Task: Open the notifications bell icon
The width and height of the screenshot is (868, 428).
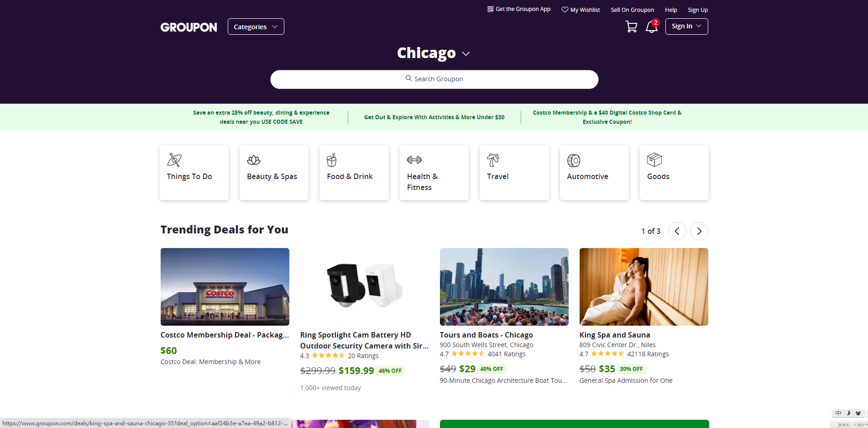Action: 652,26
